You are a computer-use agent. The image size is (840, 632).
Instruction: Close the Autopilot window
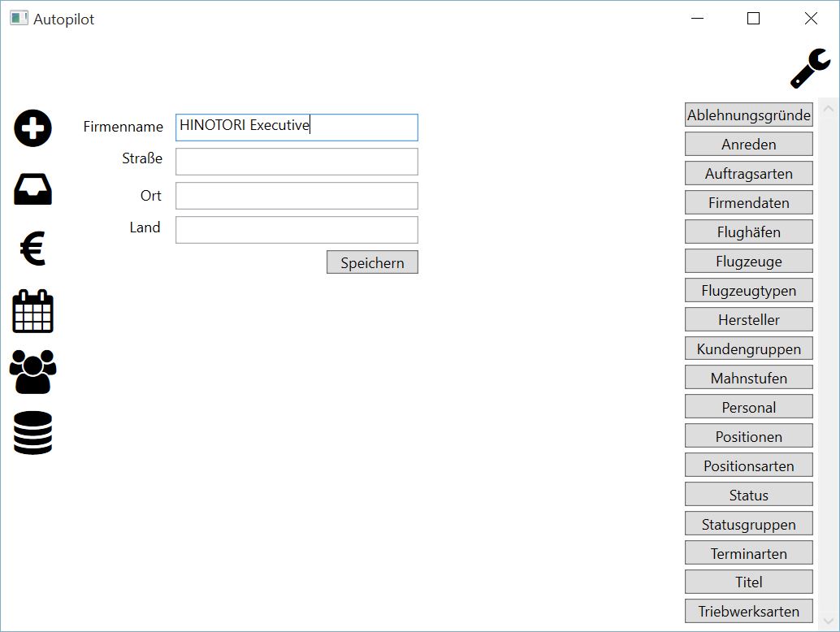click(811, 18)
